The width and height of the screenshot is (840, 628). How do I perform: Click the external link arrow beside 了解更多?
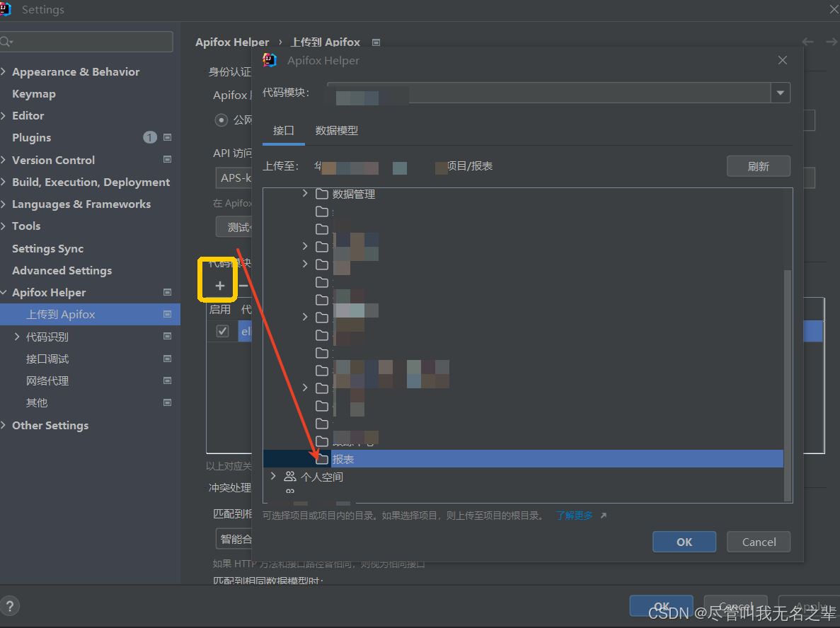coord(603,515)
